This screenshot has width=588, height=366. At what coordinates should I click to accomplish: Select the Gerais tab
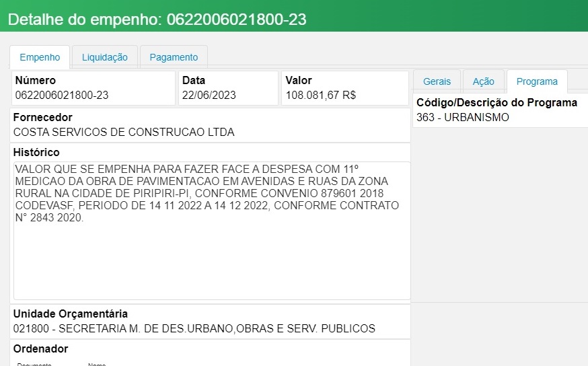(x=437, y=81)
